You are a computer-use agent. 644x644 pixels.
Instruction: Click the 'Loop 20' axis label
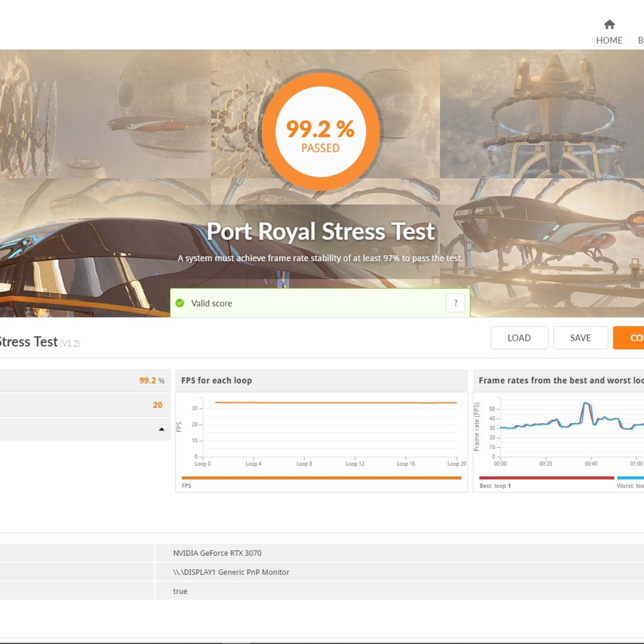[456, 464]
